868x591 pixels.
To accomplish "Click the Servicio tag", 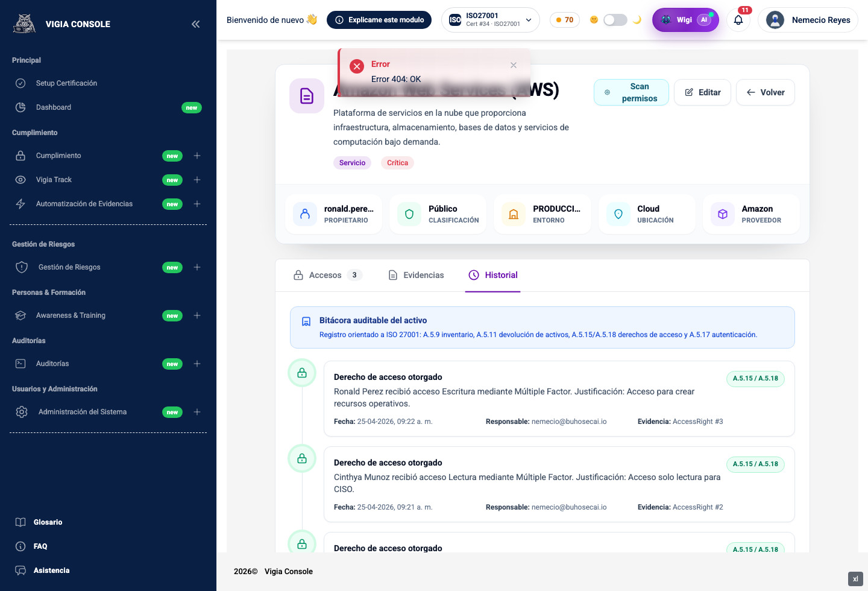I will click(352, 163).
